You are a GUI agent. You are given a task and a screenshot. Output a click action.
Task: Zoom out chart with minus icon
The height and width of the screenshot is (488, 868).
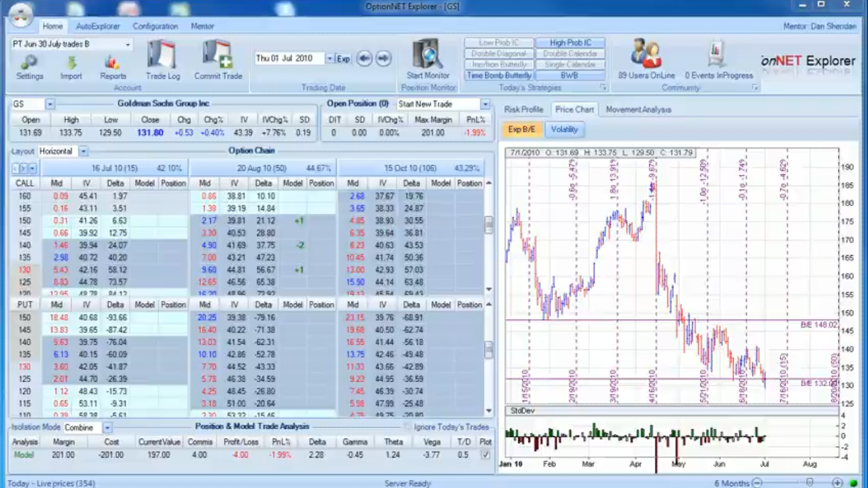pyautogui.click(x=757, y=483)
